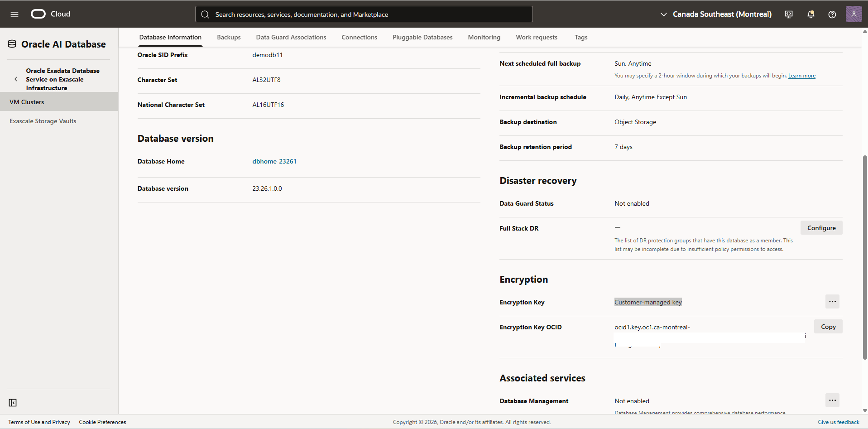Open the dbhome-23261 Database Home link
This screenshot has width=868, height=429.
274,161
